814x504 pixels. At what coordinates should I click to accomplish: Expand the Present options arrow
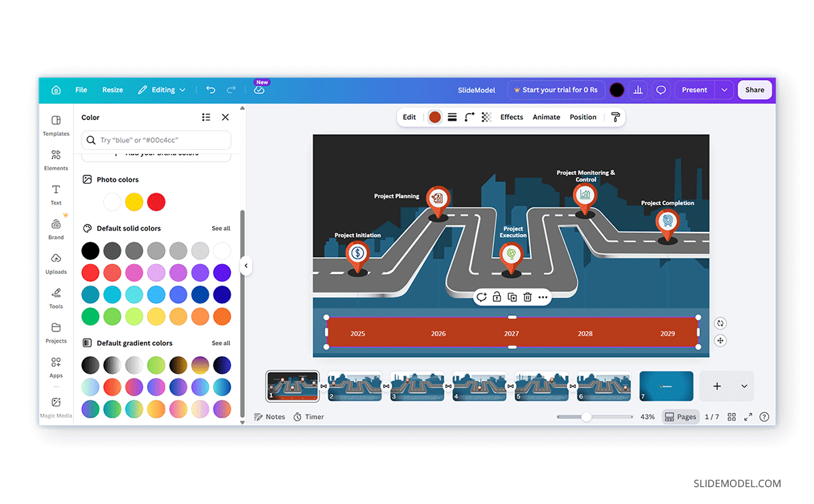[x=724, y=90]
